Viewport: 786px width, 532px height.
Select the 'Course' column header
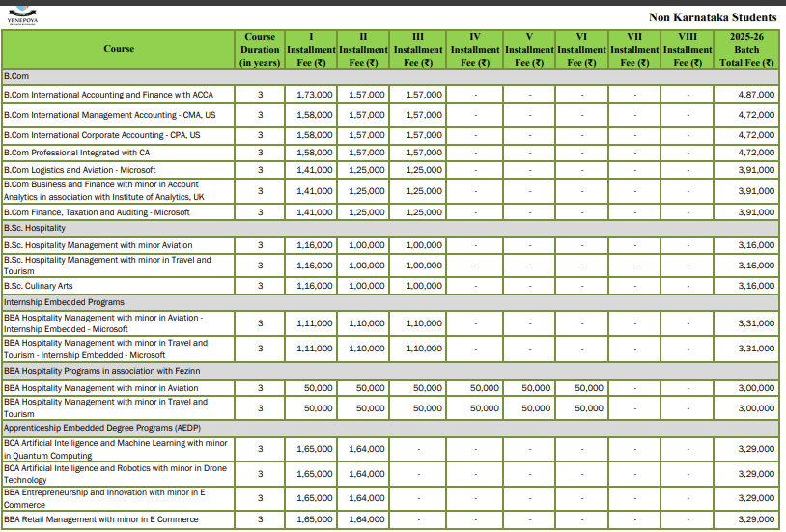click(x=119, y=49)
